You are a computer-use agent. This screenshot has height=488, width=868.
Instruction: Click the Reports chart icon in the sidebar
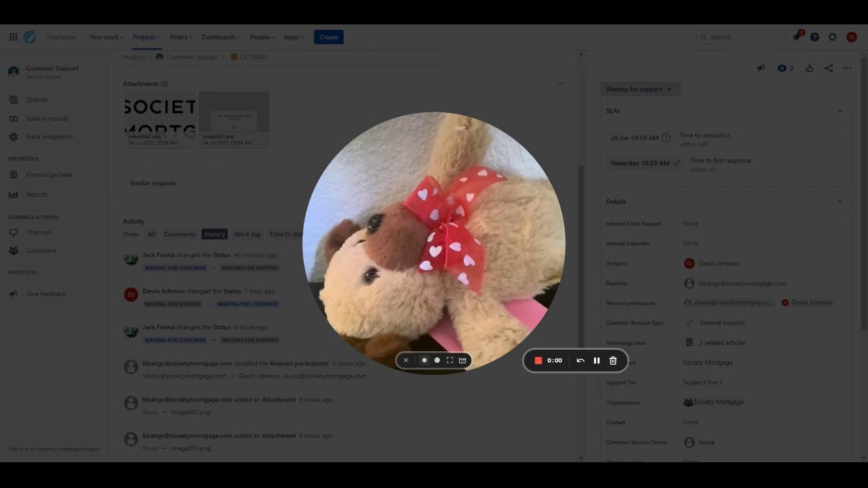(x=14, y=195)
